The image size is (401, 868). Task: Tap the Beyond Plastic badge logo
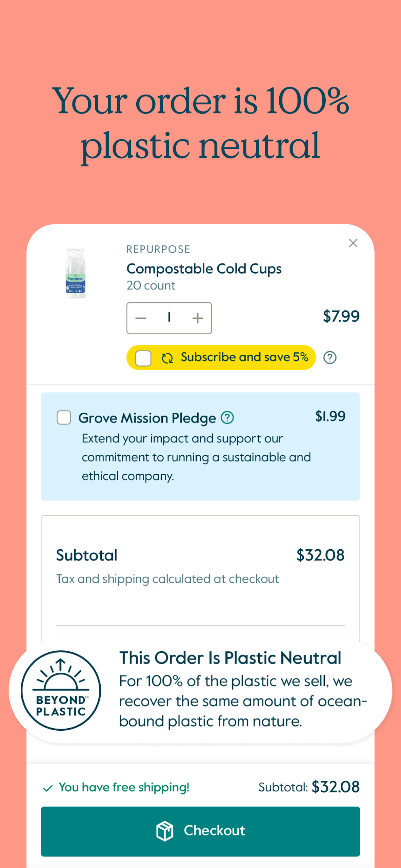coord(61,690)
